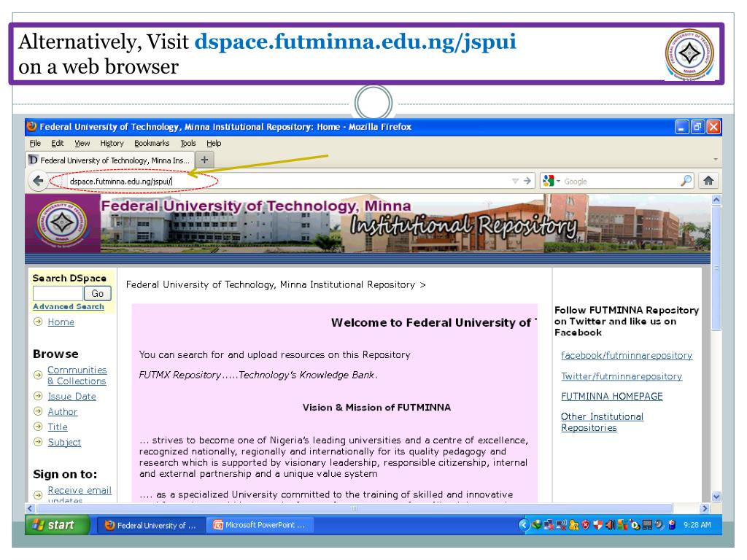The image size is (747, 560).
Task: Select the Federal University of Technology tab
Action: (109, 160)
